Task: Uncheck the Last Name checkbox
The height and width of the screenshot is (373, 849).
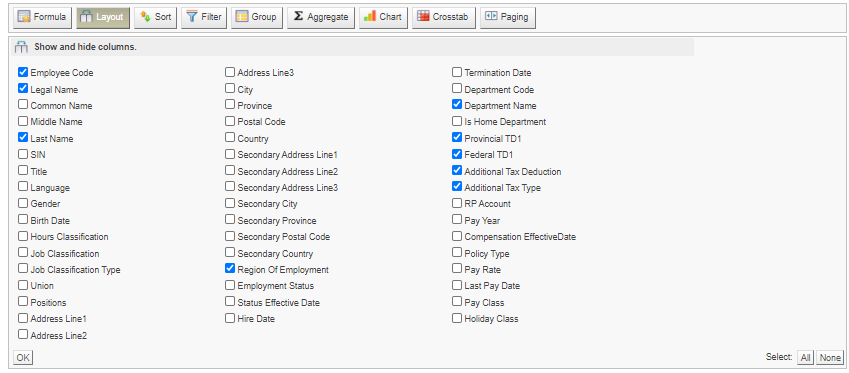Action: 23,138
